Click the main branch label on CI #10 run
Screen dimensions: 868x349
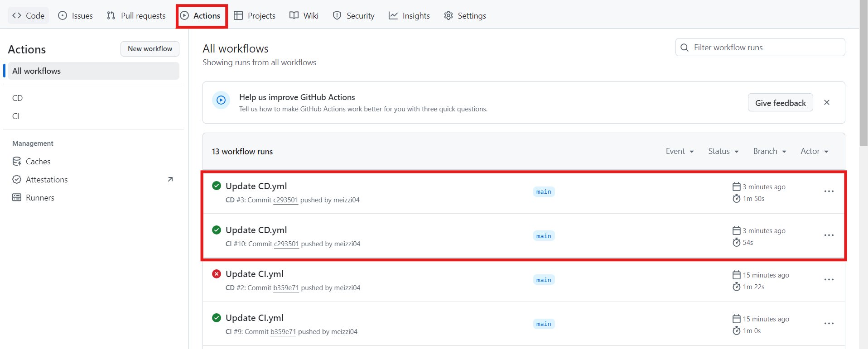coord(544,236)
